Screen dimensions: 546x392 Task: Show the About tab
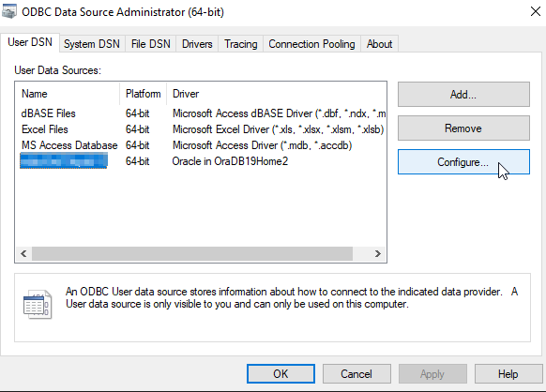[x=379, y=44]
